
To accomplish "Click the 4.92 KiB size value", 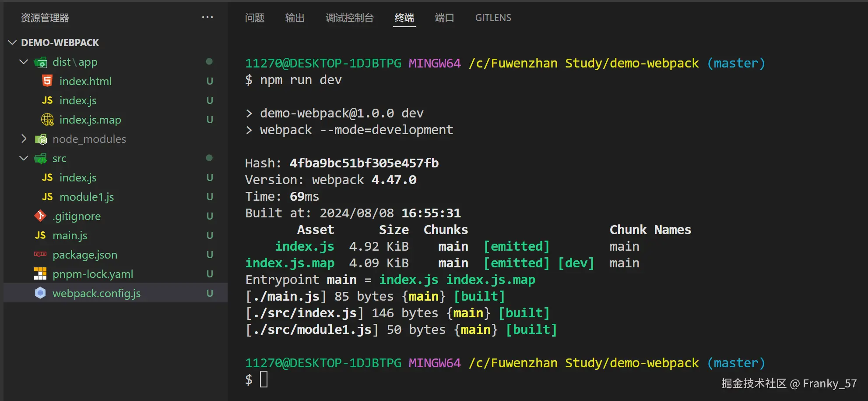I will [x=379, y=246].
